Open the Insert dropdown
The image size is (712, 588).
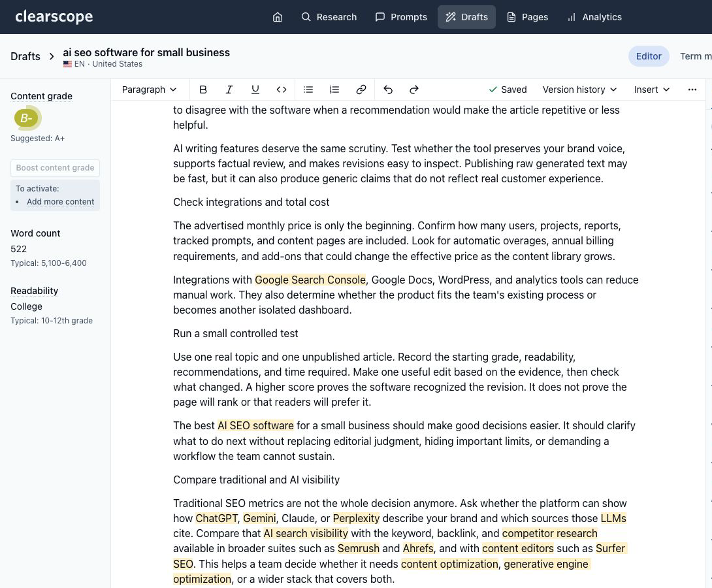pyautogui.click(x=652, y=90)
